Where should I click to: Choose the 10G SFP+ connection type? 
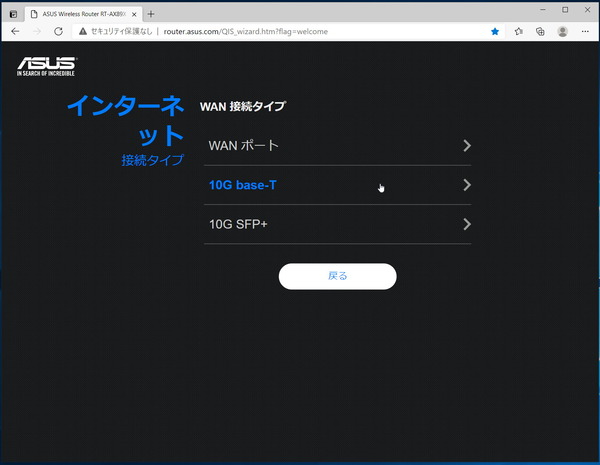(x=238, y=224)
